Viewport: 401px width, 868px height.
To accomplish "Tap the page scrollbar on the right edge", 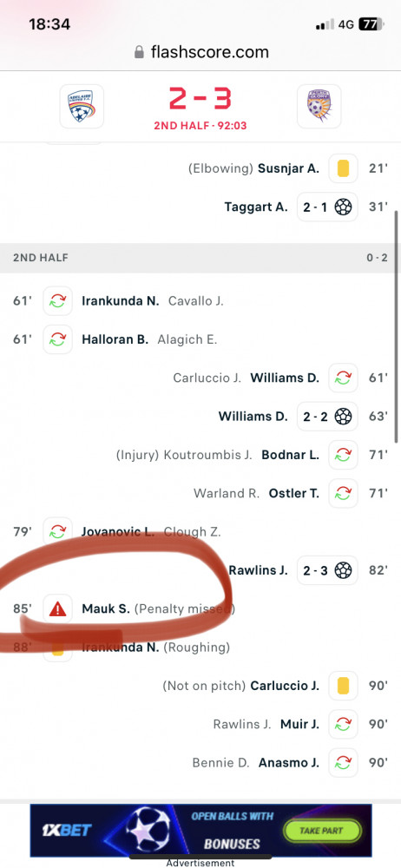I will point(396,326).
